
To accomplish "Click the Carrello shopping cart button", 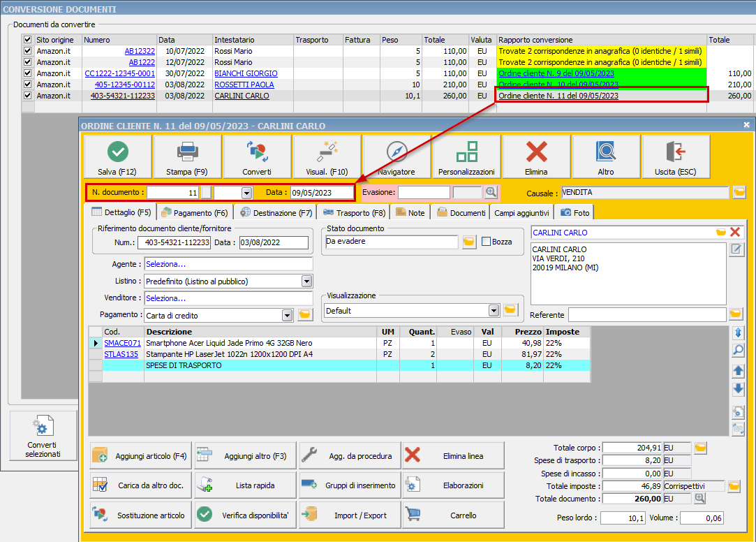I will [453, 515].
